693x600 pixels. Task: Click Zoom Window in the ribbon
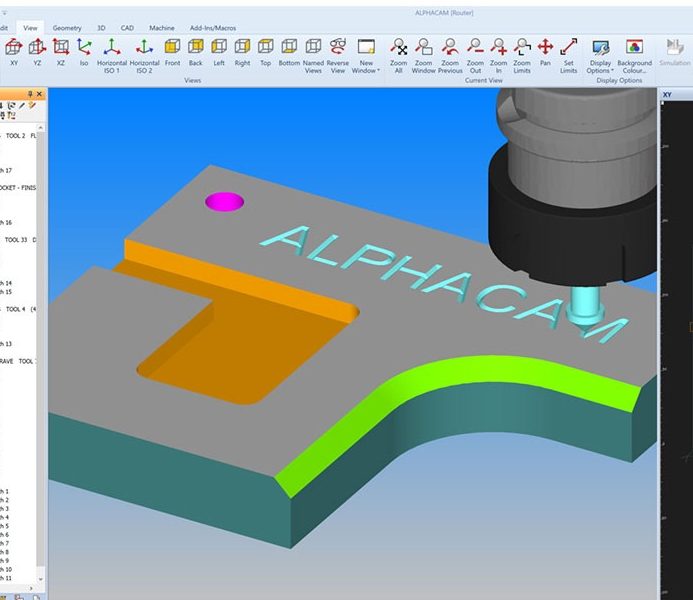pos(423,52)
